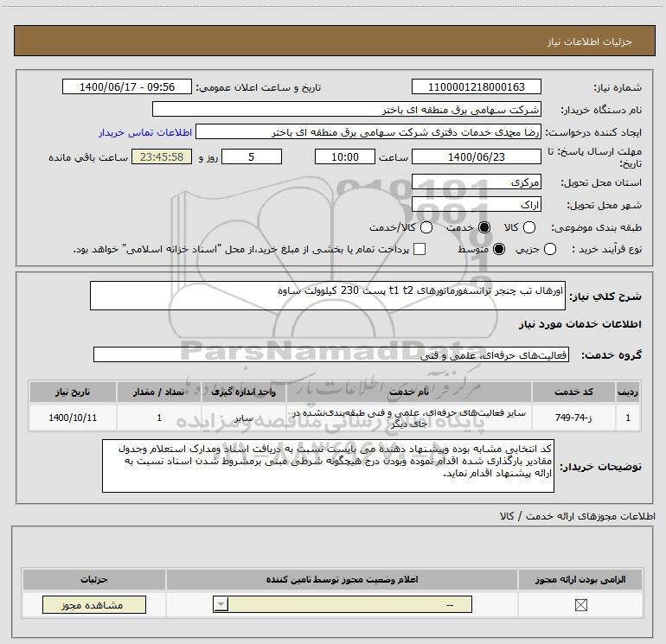Click the جزئیات column header
This screenshot has height=644, width=666.
94,579
